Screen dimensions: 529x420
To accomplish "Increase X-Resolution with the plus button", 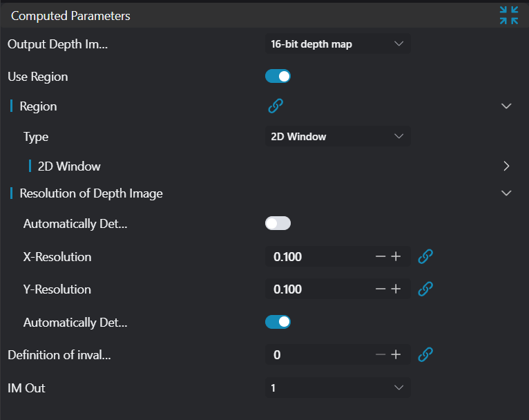I will (x=396, y=257).
